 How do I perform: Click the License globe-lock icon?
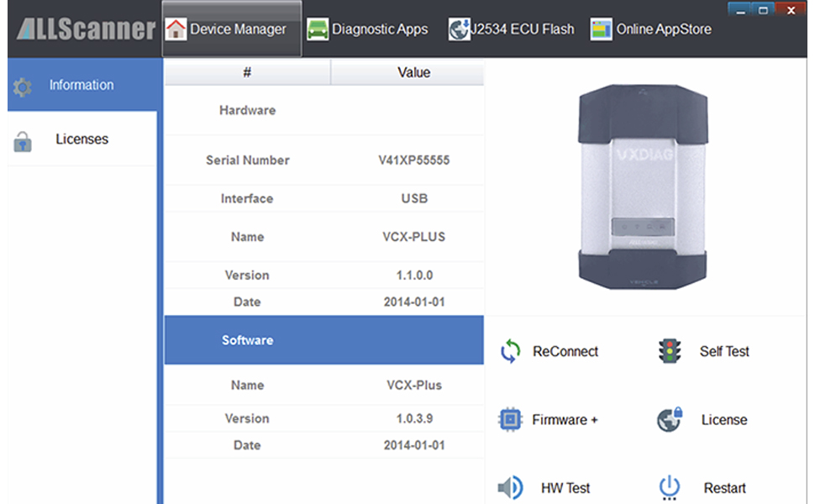point(670,419)
